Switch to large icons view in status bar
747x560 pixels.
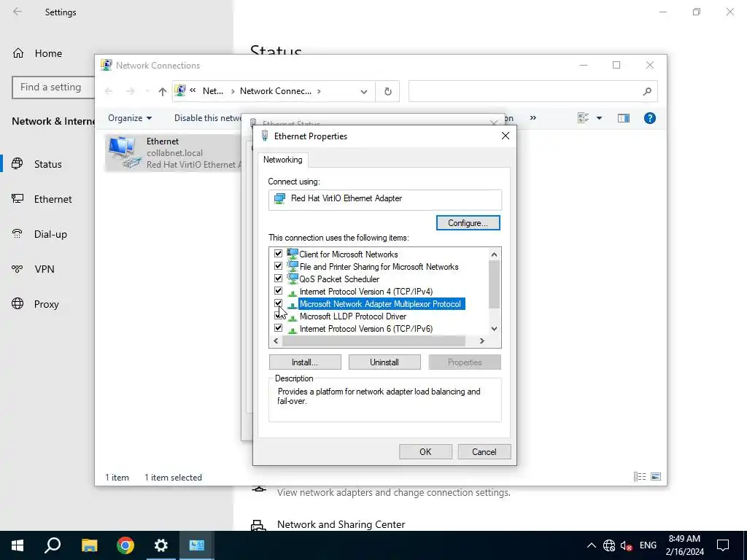pos(656,477)
